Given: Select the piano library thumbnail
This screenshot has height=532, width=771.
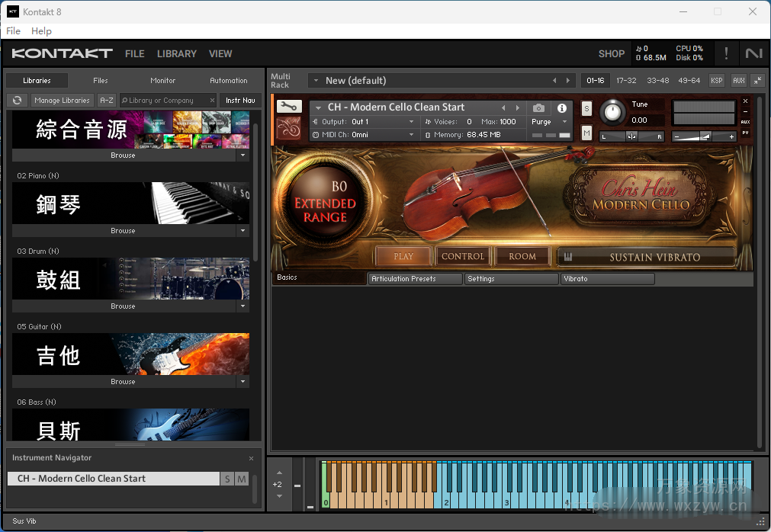Looking at the screenshot, I should point(130,203).
